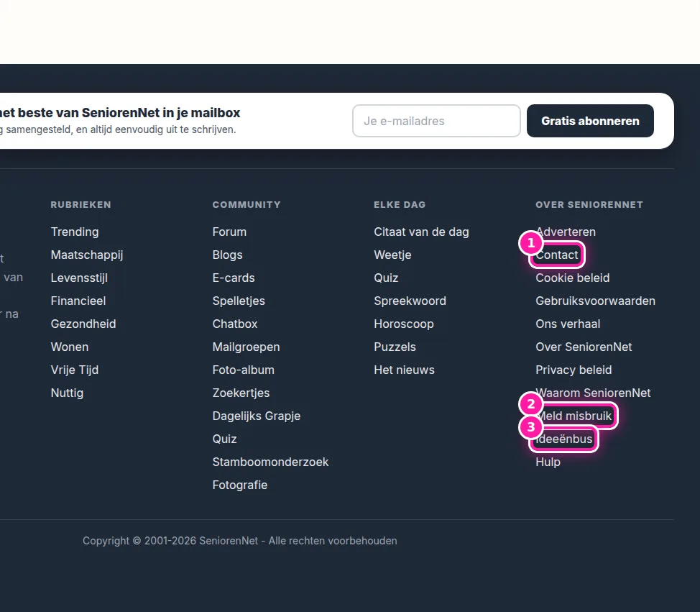
Task: Click the copyright 2001-2026 SeniorenNet text
Action: click(x=240, y=541)
